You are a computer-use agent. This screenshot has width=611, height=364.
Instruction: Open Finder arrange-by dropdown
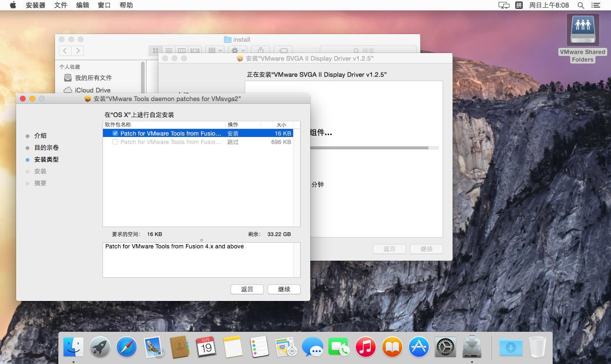click(215, 50)
